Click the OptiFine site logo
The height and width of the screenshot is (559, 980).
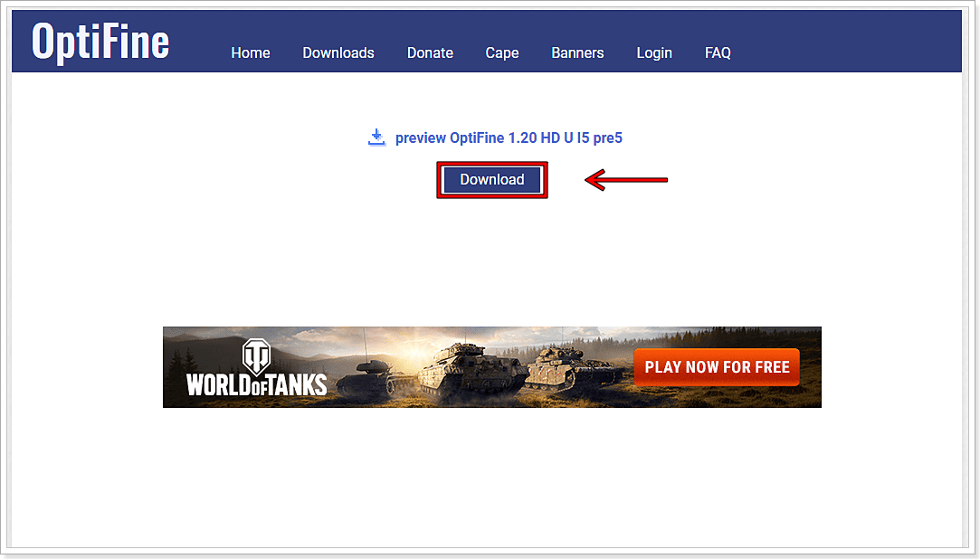point(100,42)
